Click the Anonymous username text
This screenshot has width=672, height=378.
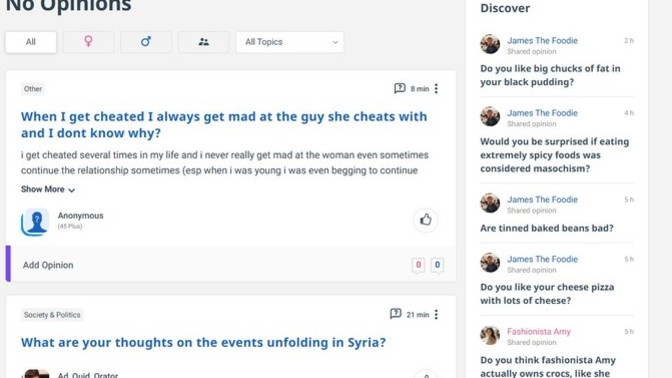pyautogui.click(x=81, y=216)
